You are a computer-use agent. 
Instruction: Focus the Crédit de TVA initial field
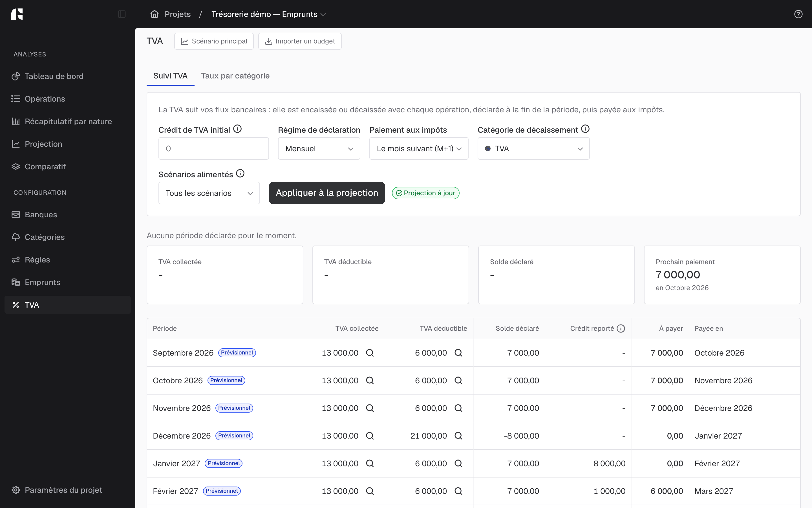[213, 148]
